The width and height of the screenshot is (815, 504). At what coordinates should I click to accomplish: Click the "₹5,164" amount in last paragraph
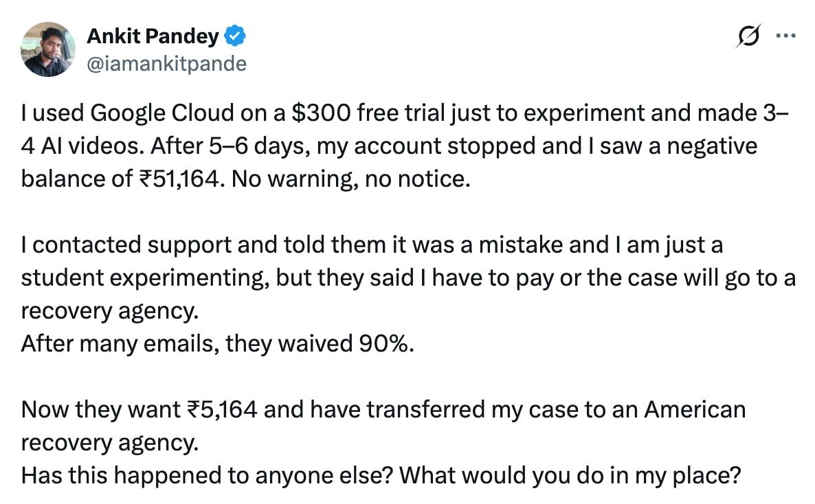222,409
